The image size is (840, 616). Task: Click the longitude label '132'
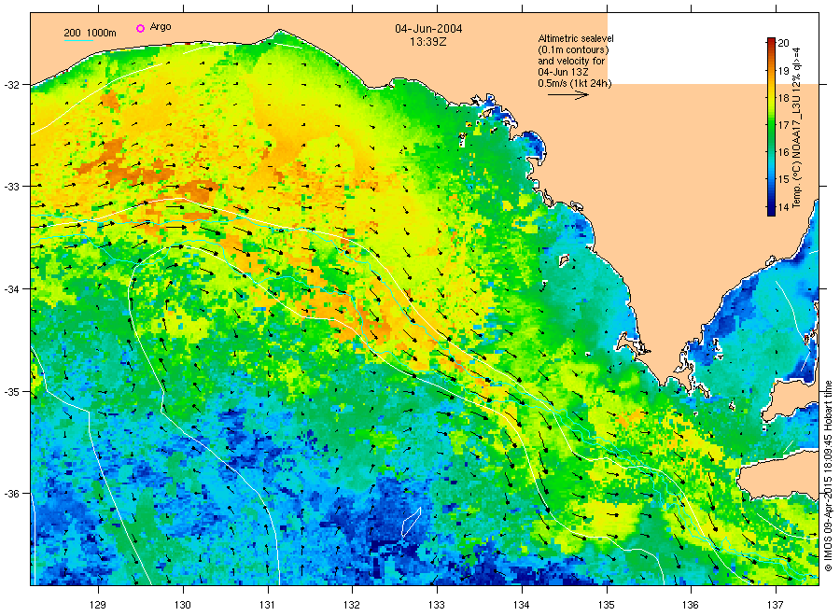pos(352,605)
